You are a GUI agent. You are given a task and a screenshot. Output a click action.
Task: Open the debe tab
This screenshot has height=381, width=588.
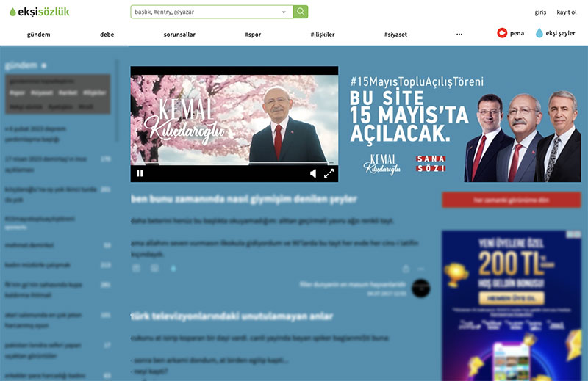[107, 34]
